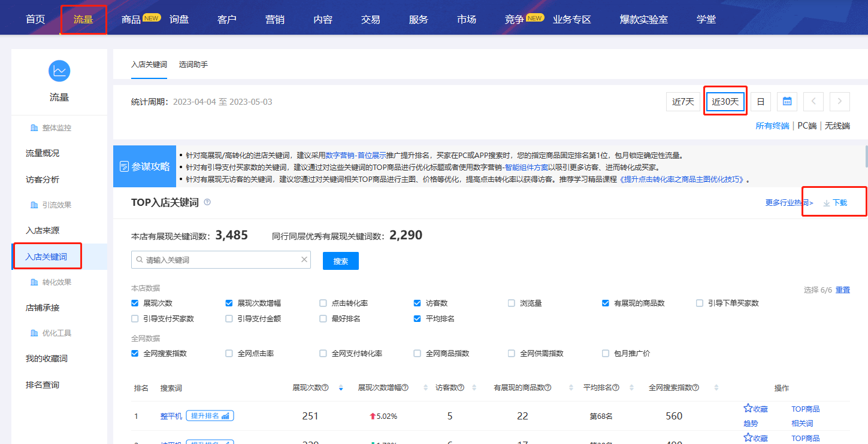Open 数字营销-首位展示 link
868x444 pixels.
coord(357,155)
